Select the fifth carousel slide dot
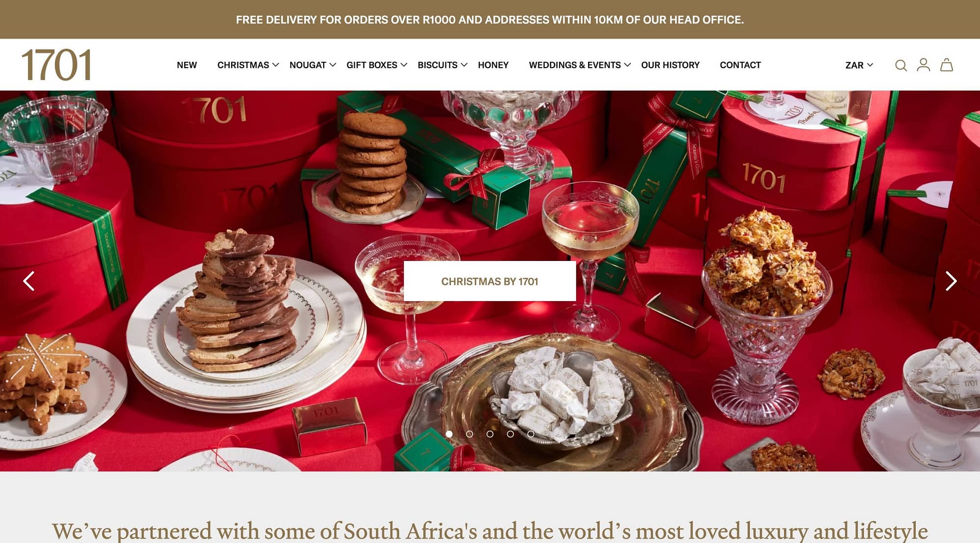This screenshot has width=980, height=543. tap(531, 434)
